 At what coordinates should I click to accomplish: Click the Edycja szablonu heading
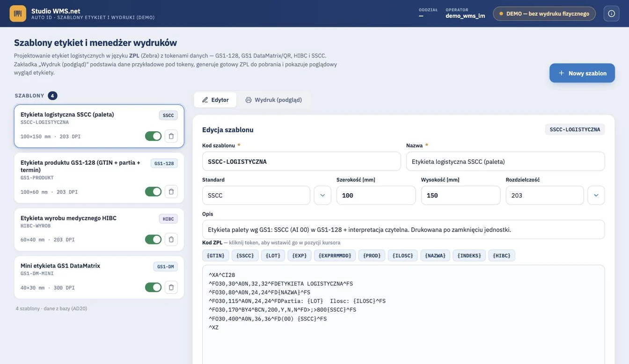click(x=227, y=130)
